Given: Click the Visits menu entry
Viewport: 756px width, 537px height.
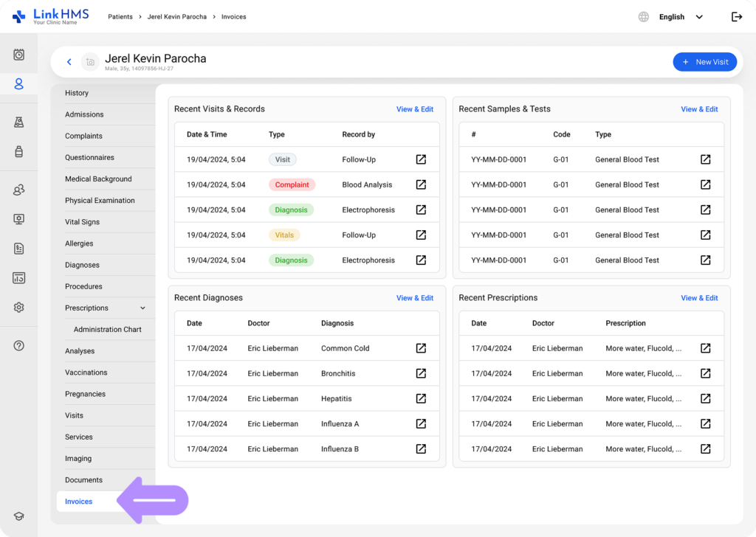Looking at the screenshot, I should point(75,415).
